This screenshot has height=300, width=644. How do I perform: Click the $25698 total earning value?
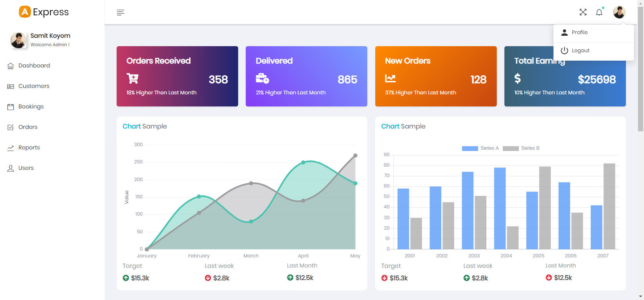(x=597, y=80)
